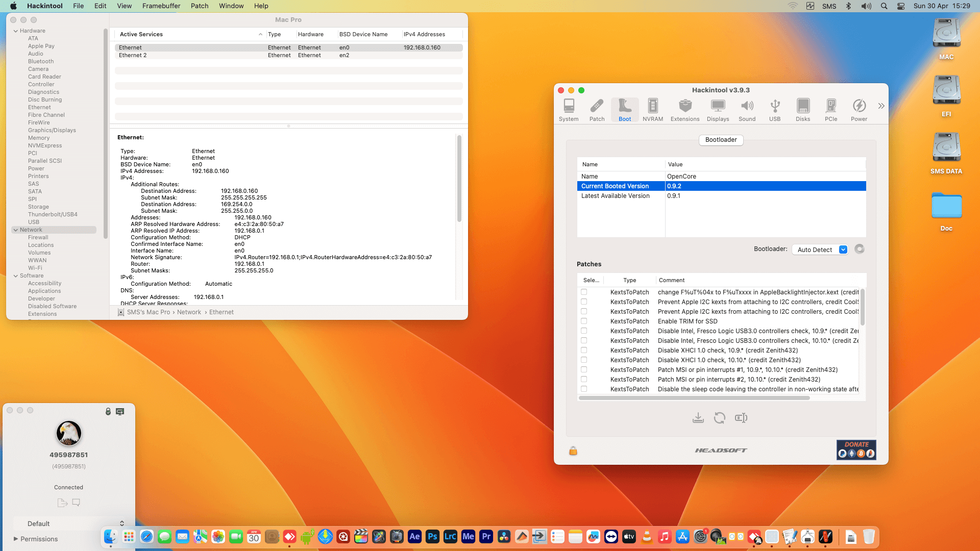
Task: Open the Edit menu
Action: click(101, 6)
